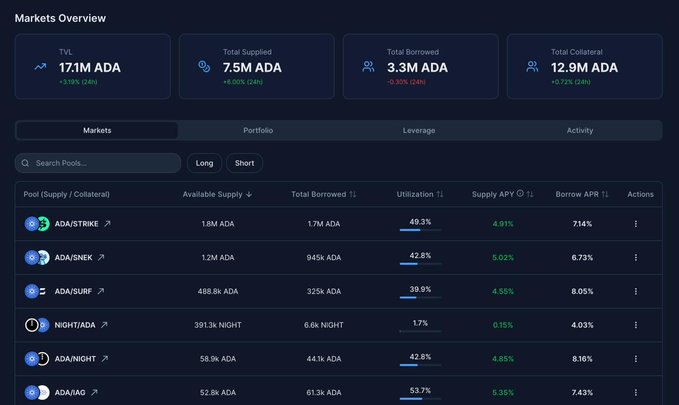Image resolution: width=679 pixels, height=405 pixels.
Task: Click the 17.1M ADA TVL value
Action: click(x=90, y=68)
